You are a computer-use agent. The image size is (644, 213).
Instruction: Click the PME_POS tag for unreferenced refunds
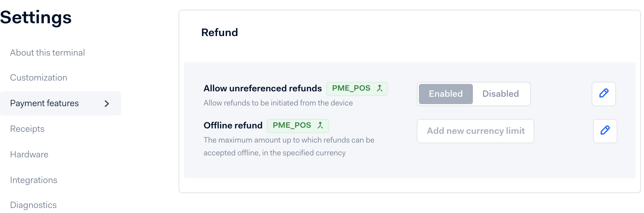[357, 89]
